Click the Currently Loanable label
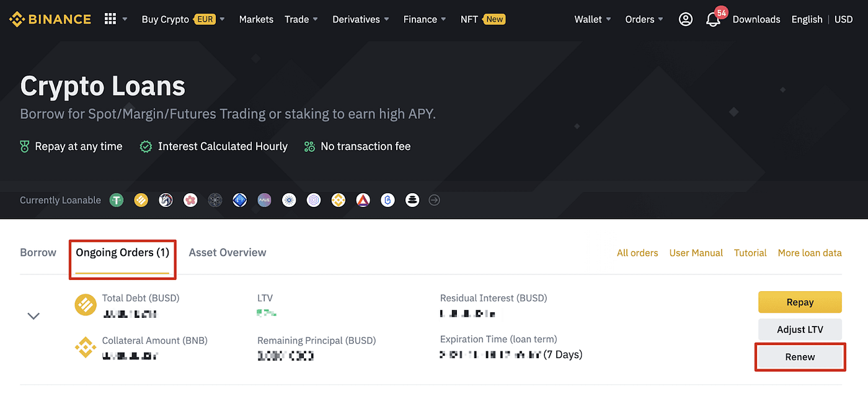868x417 pixels. pos(60,200)
